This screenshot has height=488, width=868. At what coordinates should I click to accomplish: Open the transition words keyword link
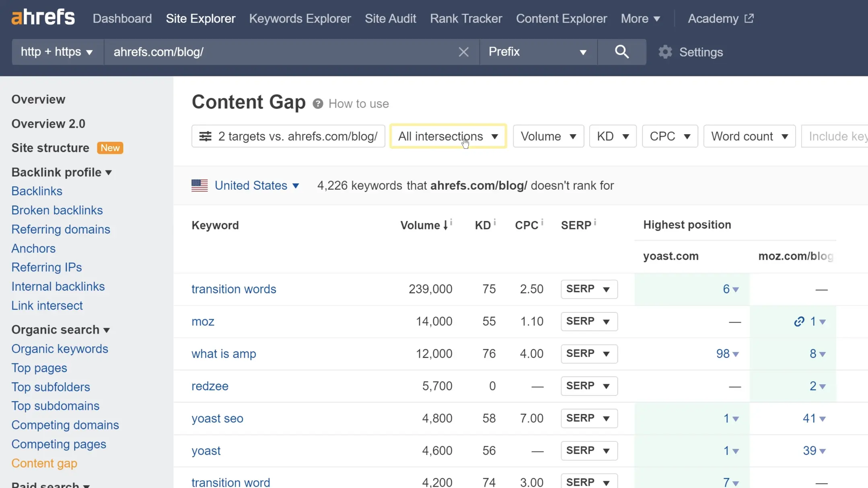coord(234,289)
